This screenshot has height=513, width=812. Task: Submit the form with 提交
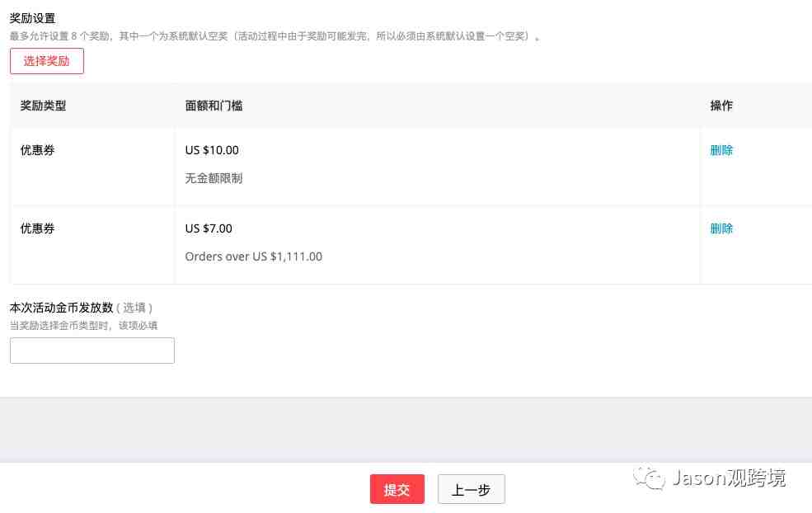[397, 489]
